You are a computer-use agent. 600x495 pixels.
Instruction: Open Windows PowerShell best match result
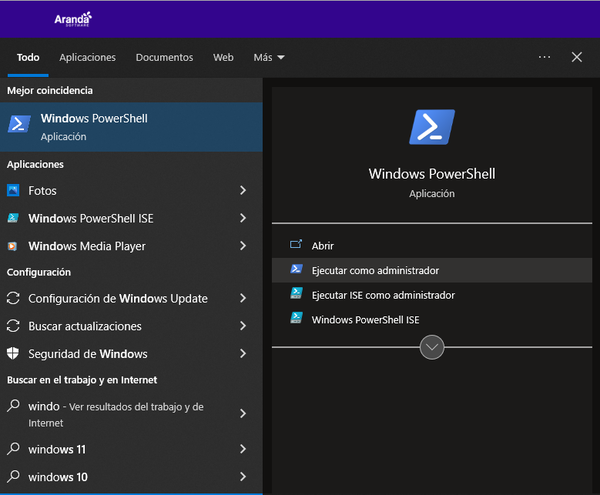click(x=131, y=127)
